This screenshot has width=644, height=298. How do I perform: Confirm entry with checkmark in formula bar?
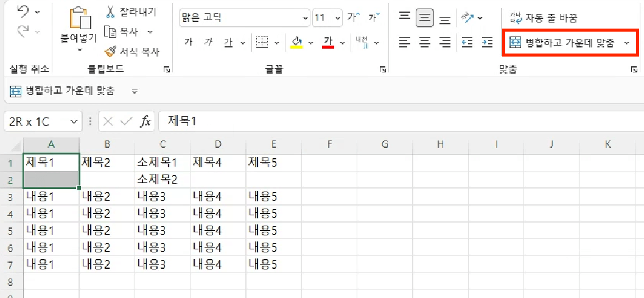127,122
